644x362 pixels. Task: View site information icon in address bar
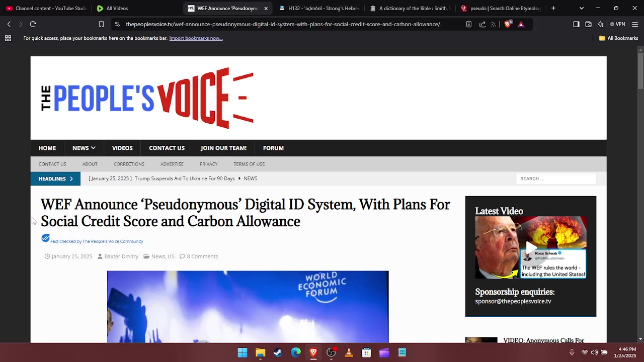pos(117,24)
